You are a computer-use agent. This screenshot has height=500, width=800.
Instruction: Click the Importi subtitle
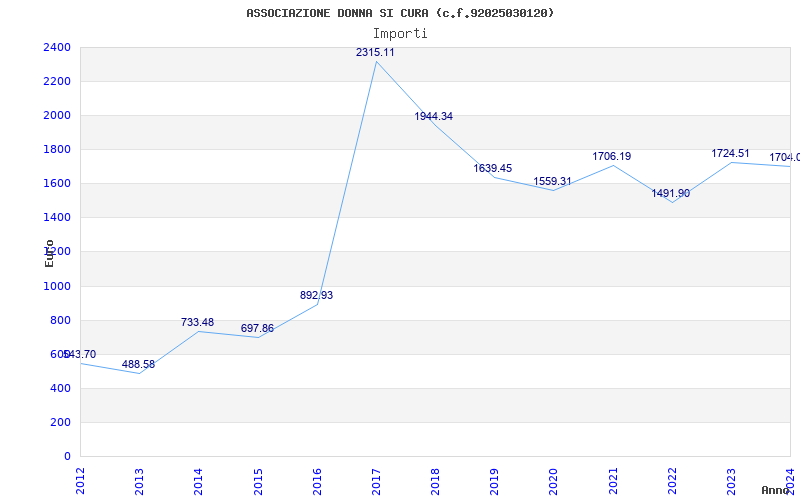click(x=400, y=34)
